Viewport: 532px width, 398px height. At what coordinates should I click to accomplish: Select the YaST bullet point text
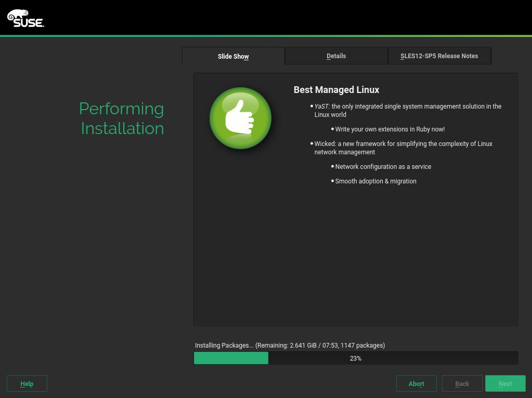(408, 110)
